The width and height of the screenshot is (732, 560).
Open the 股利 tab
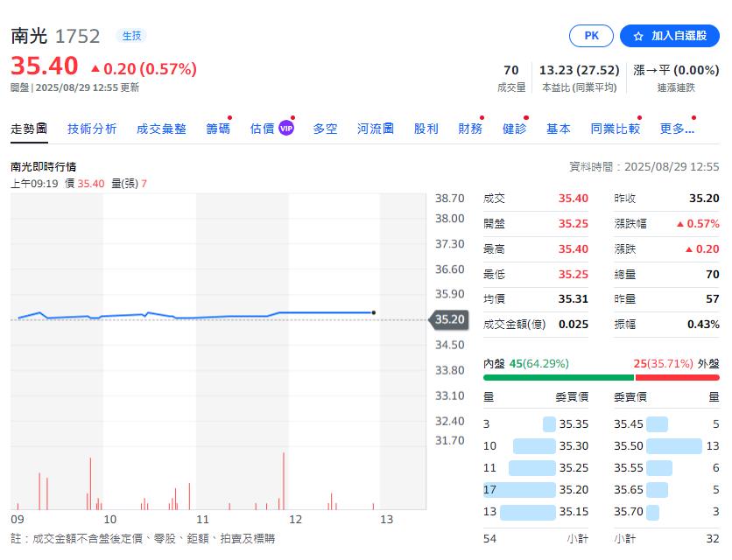point(426,129)
